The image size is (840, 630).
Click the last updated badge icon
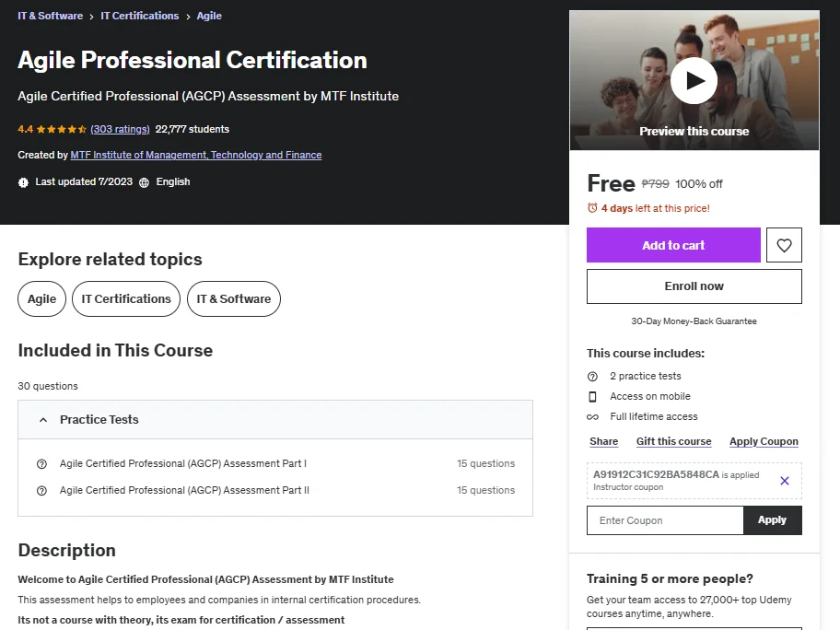(23, 182)
